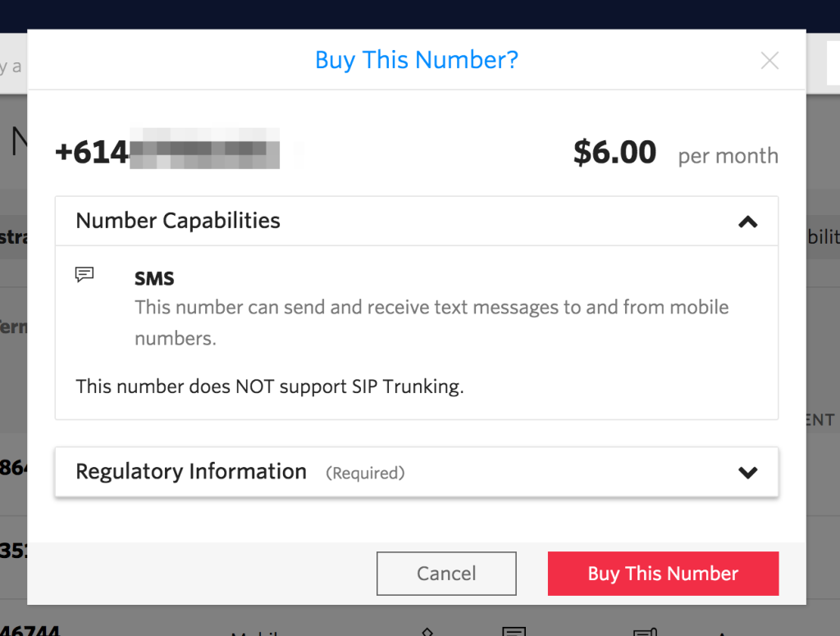Click the SIP Trunking not supported notice
840x636 pixels.
point(270,387)
